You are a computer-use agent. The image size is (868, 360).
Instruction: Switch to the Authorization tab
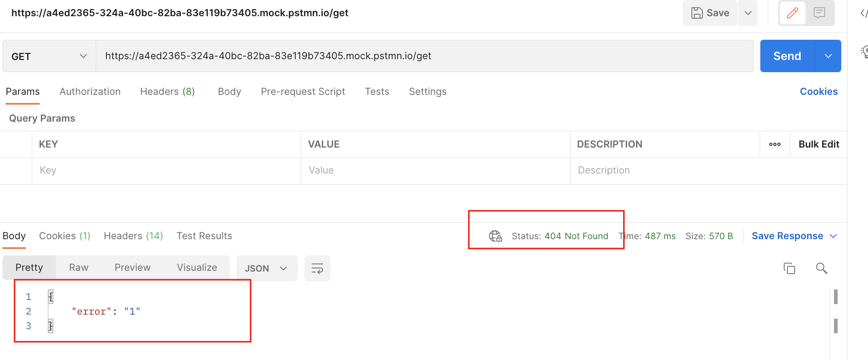[90, 92]
